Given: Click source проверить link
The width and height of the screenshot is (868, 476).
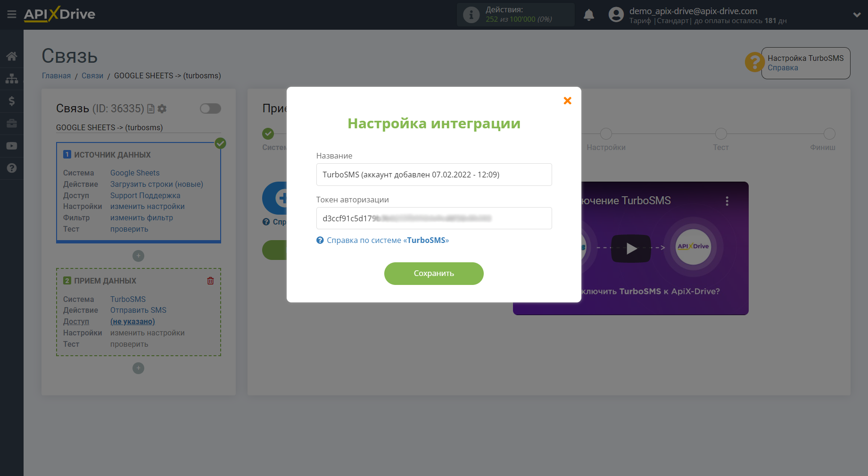Looking at the screenshot, I should point(129,229).
